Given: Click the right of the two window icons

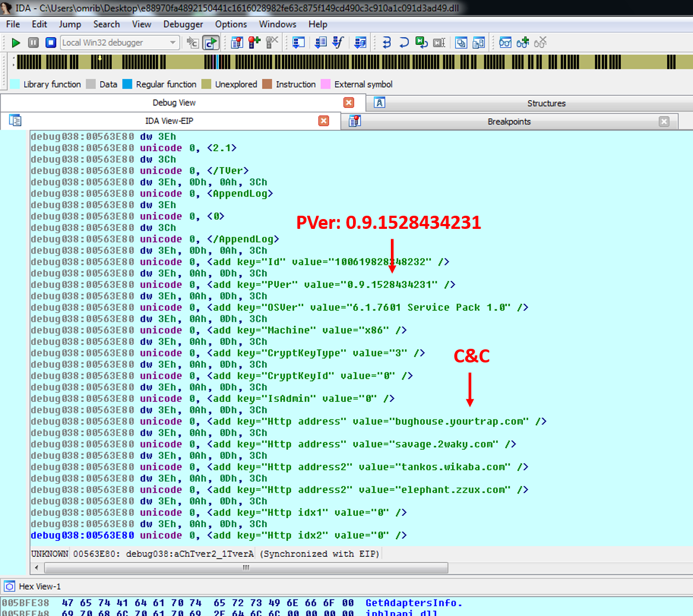Looking at the screenshot, I should click(479, 43).
